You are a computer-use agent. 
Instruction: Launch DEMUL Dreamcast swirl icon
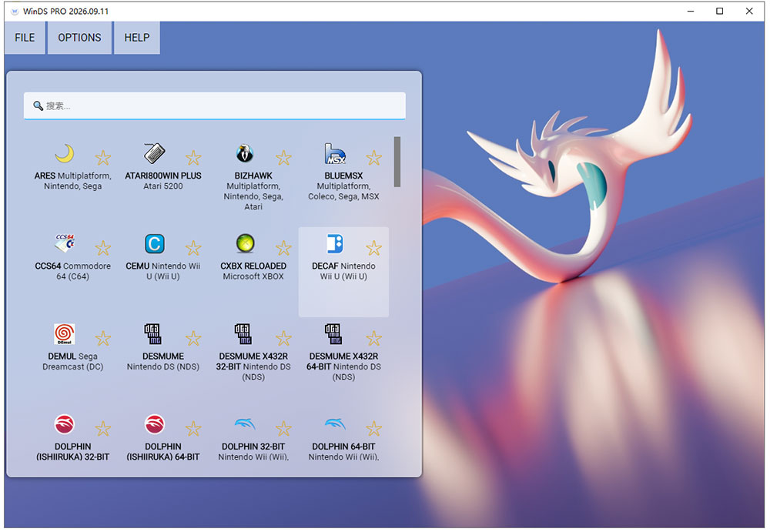[x=65, y=334]
